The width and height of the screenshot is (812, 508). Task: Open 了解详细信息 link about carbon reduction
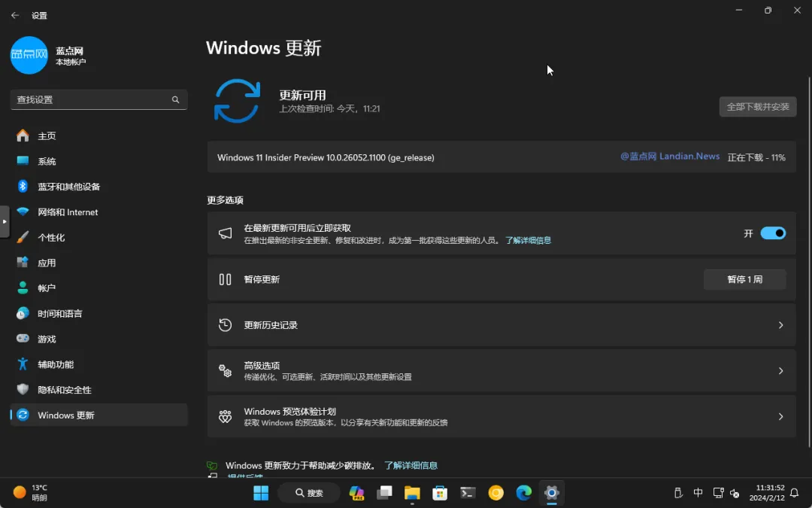(x=412, y=465)
